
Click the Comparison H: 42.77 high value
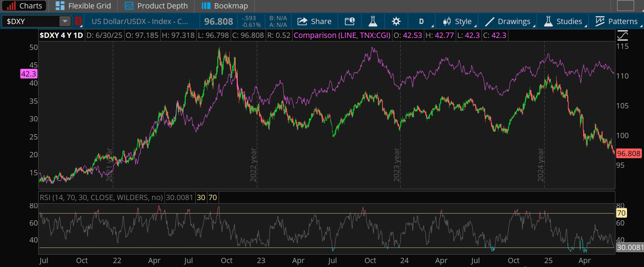click(x=439, y=35)
